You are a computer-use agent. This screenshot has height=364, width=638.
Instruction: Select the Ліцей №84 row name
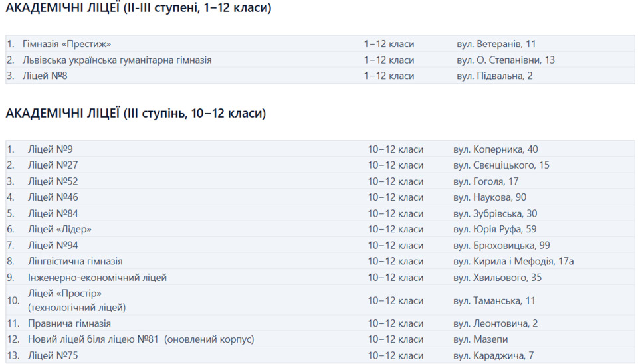point(53,213)
